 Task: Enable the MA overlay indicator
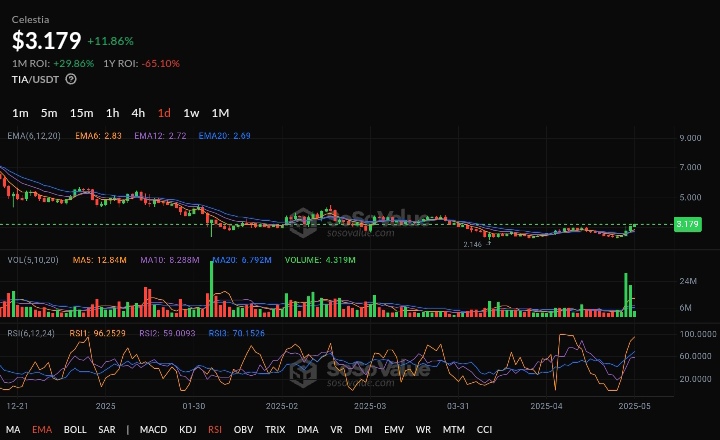click(x=14, y=430)
